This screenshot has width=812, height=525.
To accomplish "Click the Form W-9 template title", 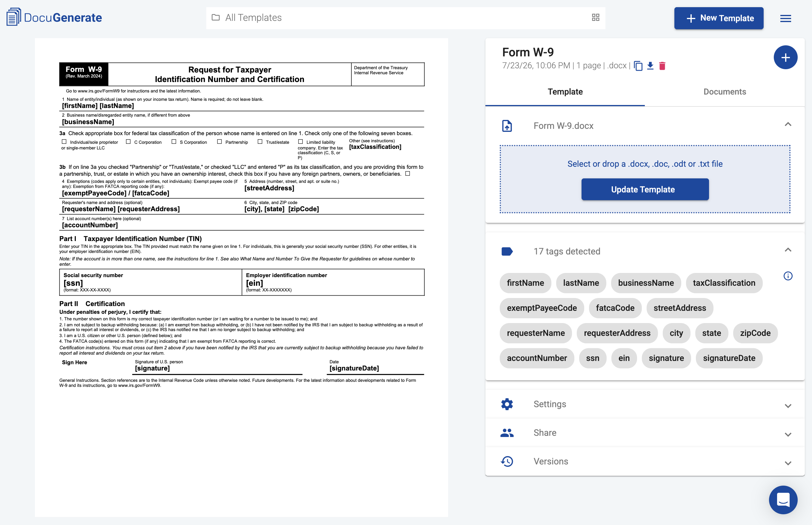I will tap(528, 52).
